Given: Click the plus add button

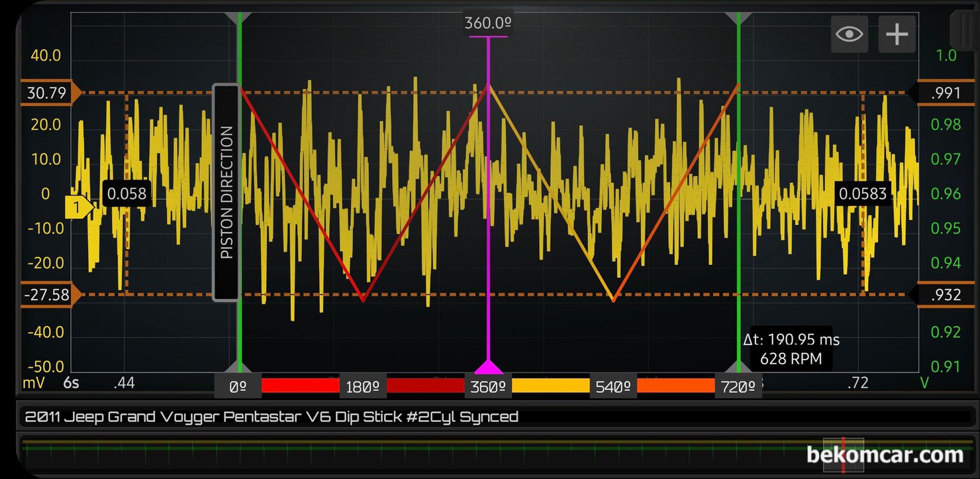Looking at the screenshot, I should (897, 34).
